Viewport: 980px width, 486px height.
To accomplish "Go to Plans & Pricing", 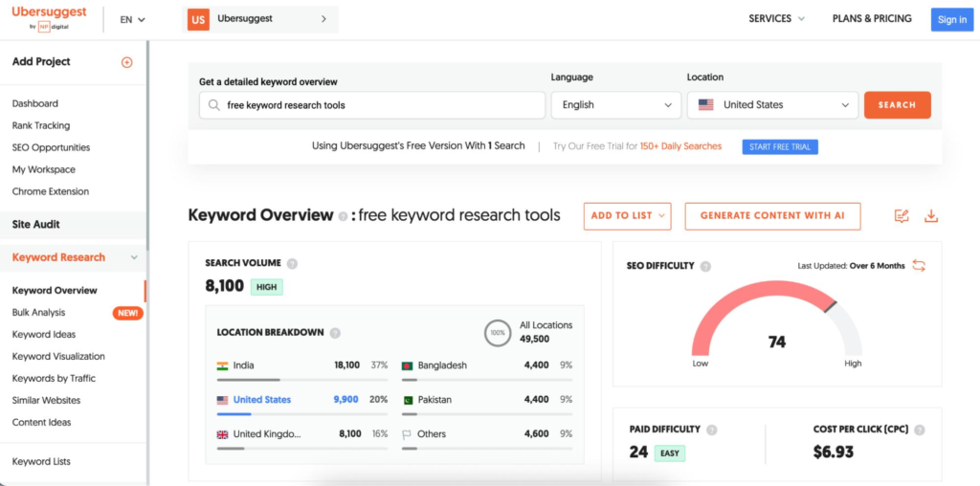I will click(872, 19).
